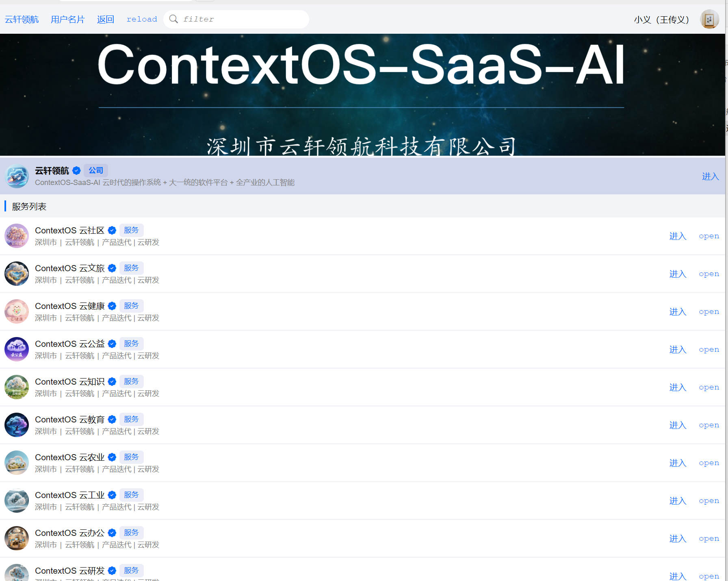Click the ContextOS 云文旅 service icon

point(17,274)
